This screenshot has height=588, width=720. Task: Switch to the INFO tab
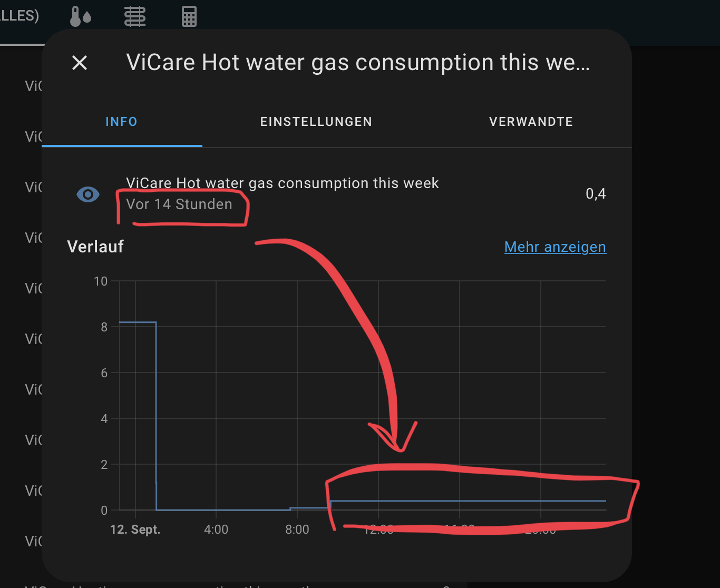(x=122, y=122)
